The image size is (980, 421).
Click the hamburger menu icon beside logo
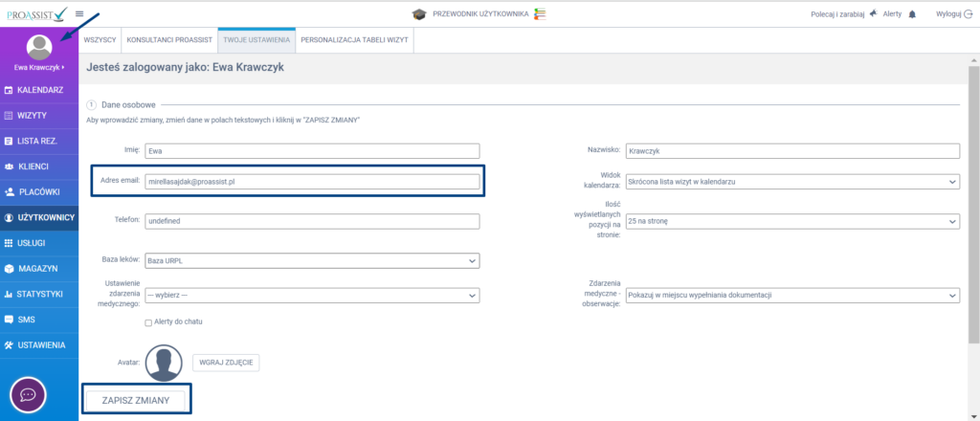[78, 13]
